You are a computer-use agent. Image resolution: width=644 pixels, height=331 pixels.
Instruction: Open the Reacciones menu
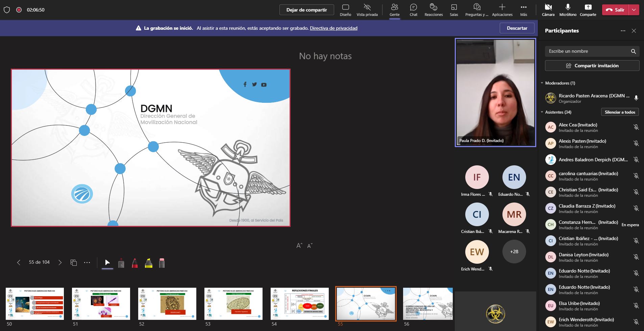point(434,10)
